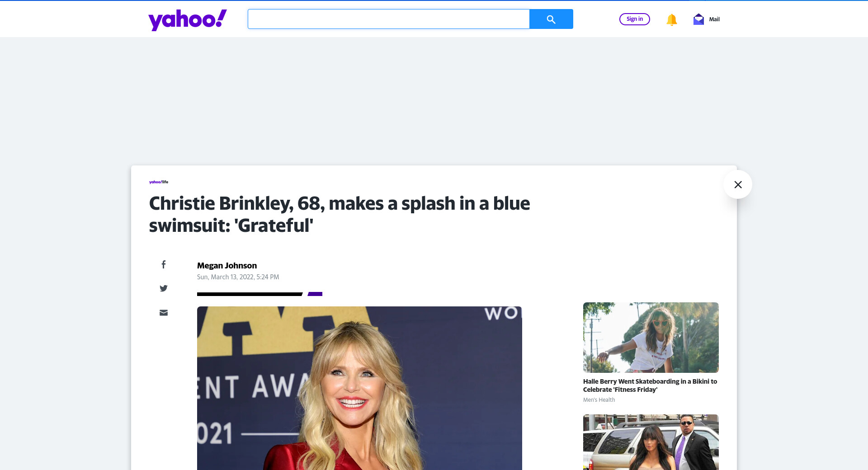Click the main Christie Brinkley photo

click(359, 388)
